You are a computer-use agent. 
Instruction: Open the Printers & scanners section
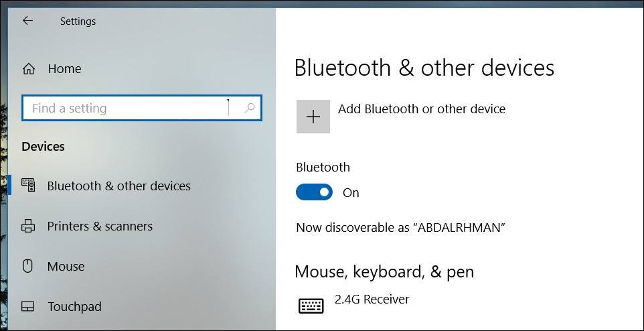coord(100,226)
